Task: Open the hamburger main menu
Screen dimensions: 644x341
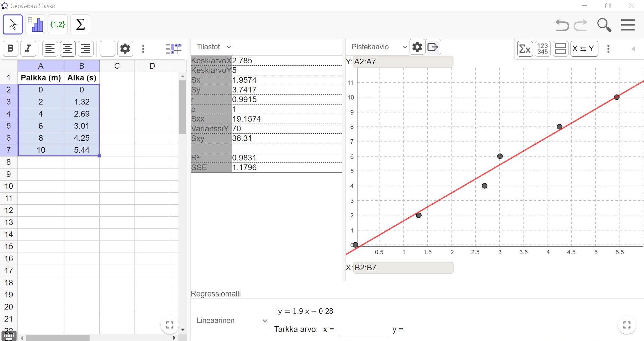Action: click(x=628, y=25)
